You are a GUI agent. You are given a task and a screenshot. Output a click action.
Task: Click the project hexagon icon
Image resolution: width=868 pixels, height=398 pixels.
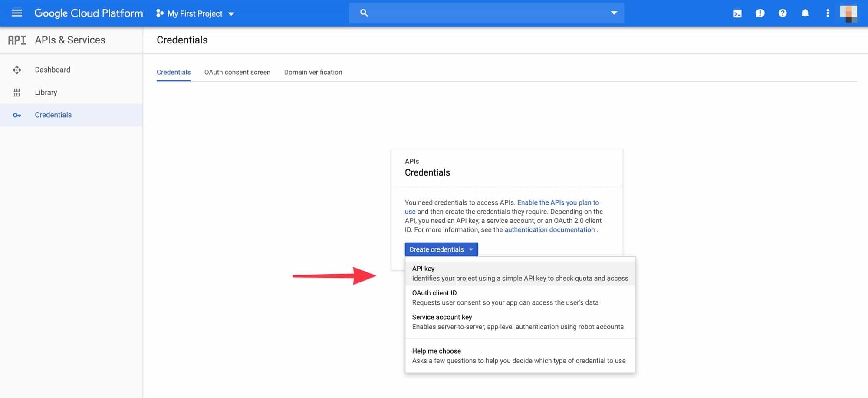160,13
